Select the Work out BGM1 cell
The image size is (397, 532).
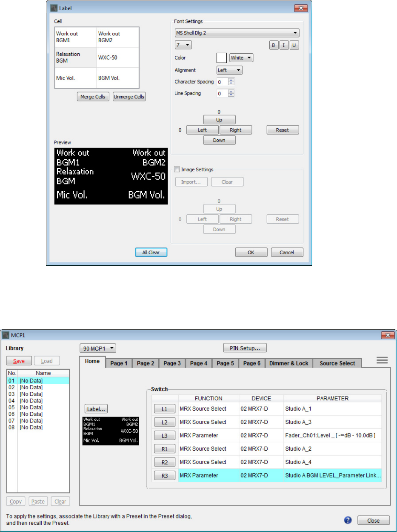click(x=76, y=37)
